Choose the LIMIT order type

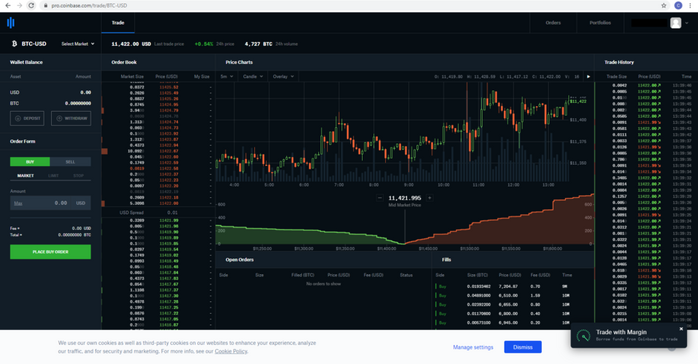[53, 176]
